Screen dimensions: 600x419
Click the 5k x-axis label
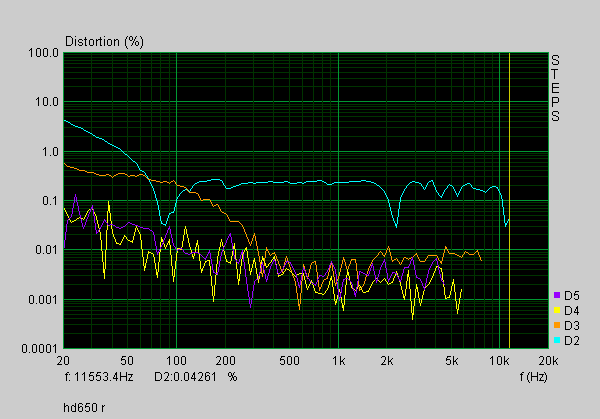tap(452, 360)
